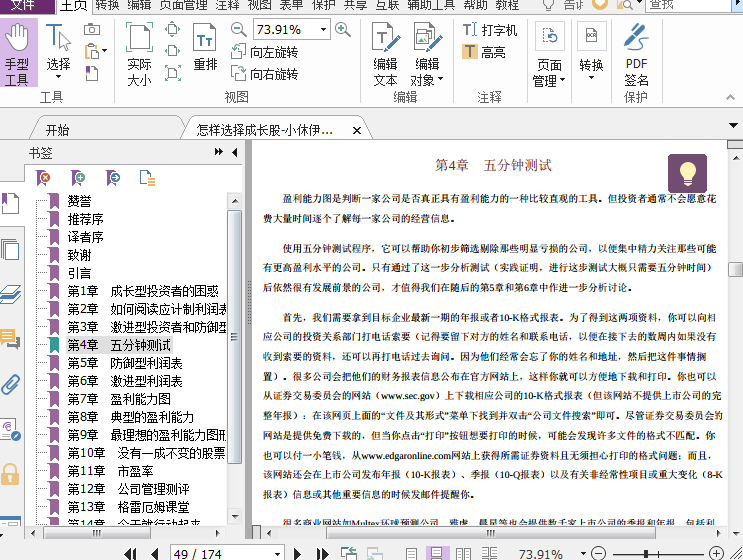Click the Highlight (高亮) tool

(484, 53)
